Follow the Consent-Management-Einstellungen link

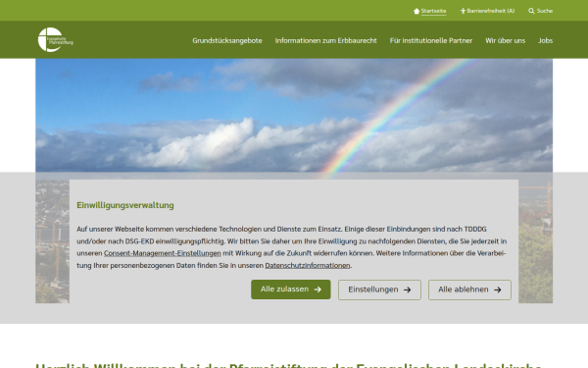point(163,253)
